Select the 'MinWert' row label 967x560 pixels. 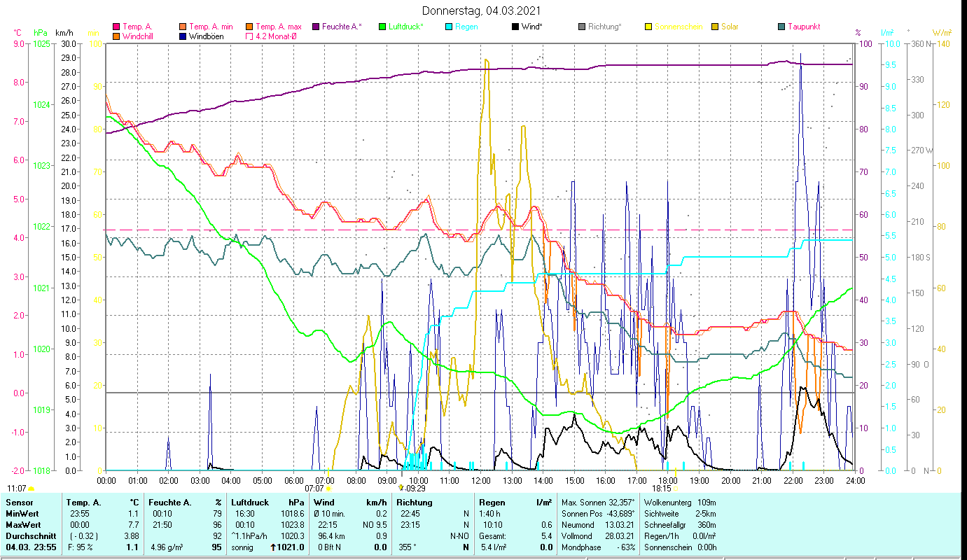(x=22, y=514)
